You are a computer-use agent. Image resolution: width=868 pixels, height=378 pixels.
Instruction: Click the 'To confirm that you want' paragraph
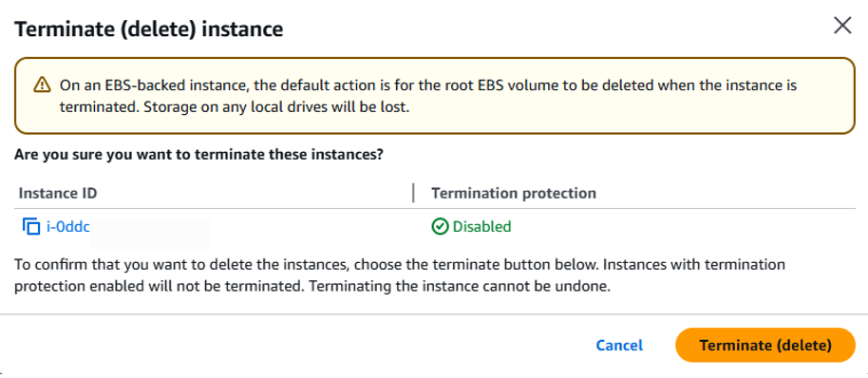tap(400, 275)
